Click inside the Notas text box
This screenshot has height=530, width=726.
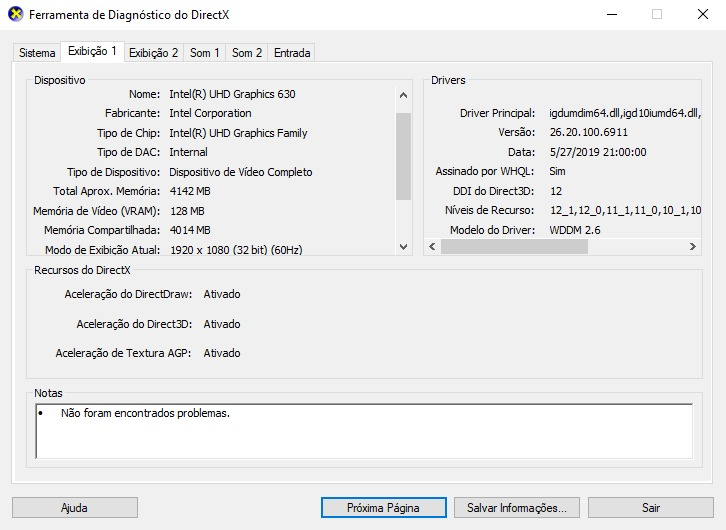364,431
